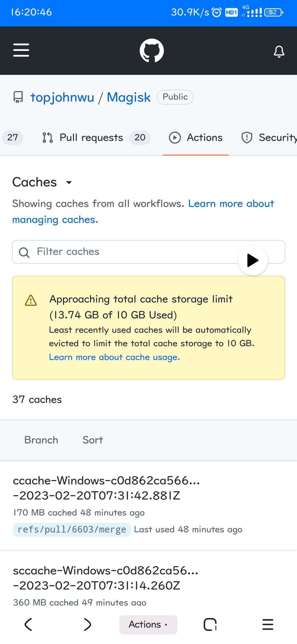Open the Branch filter dropdown
Image resolution: width=297 pixels, height=644 pixels.
(x=41, y=440)
